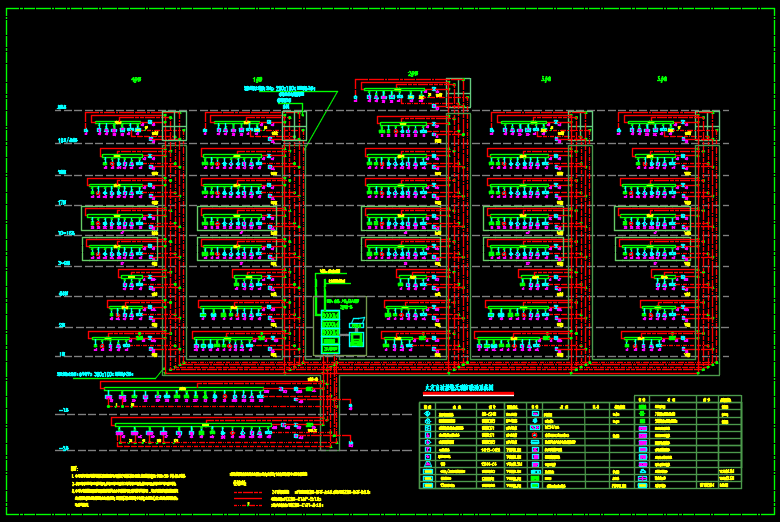Select the cyan fire alarm control cabinet symbol
Viewport: 780px width, 522px height.
[330, 331]
